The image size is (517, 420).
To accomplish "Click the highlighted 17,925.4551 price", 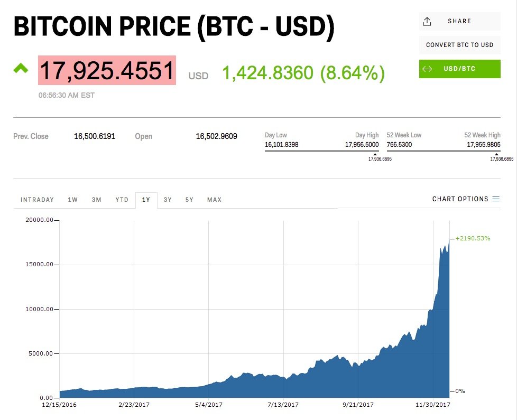I will point(107,70).
